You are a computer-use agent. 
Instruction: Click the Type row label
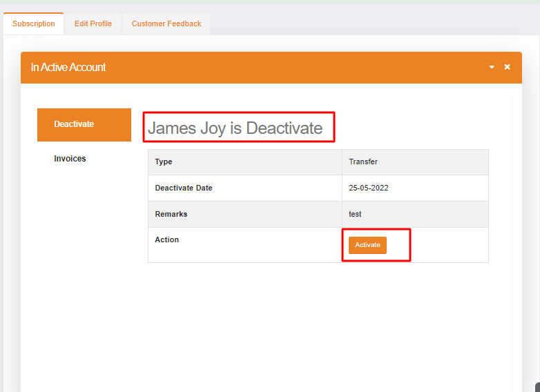[164, 161]
